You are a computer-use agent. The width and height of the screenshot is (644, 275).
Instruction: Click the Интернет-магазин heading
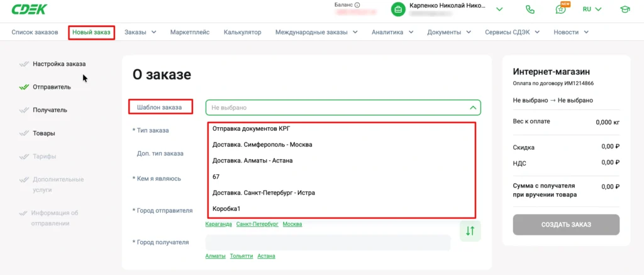click(552, 72)
